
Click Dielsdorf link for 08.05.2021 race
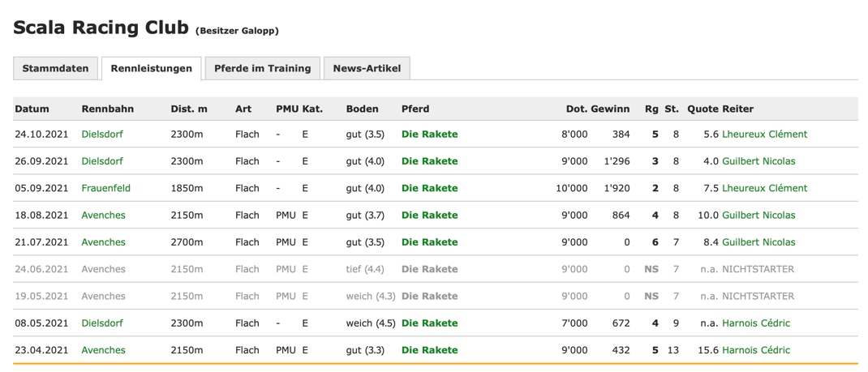point(102,323)
